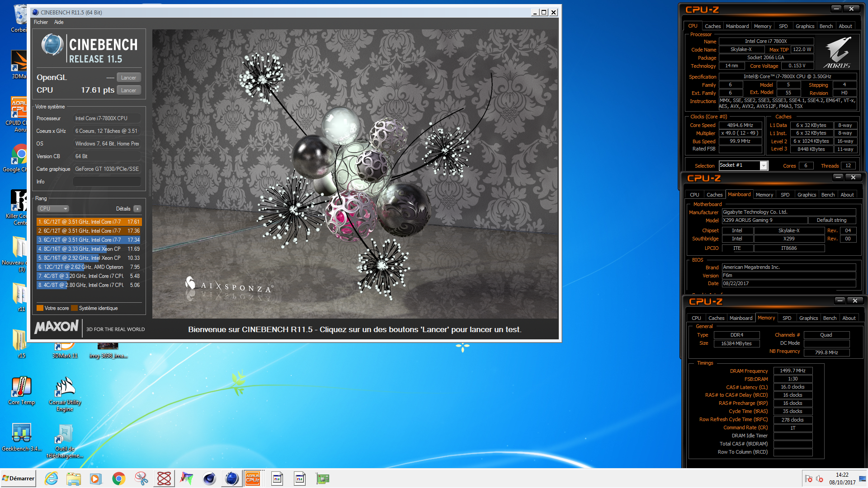Select ranking row 8 with score 5.06
The width and height of the screenshot is (868, 488).
tap(89, 285)
